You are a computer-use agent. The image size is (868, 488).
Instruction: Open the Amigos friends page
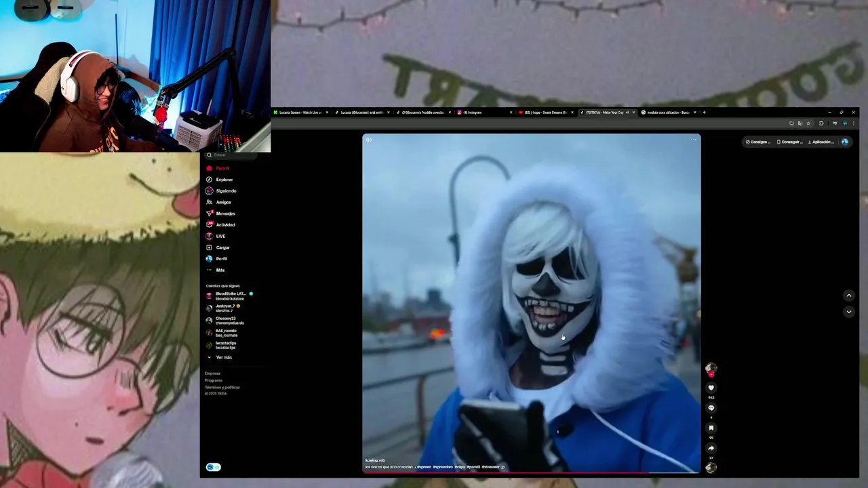[x=219, y=202]
